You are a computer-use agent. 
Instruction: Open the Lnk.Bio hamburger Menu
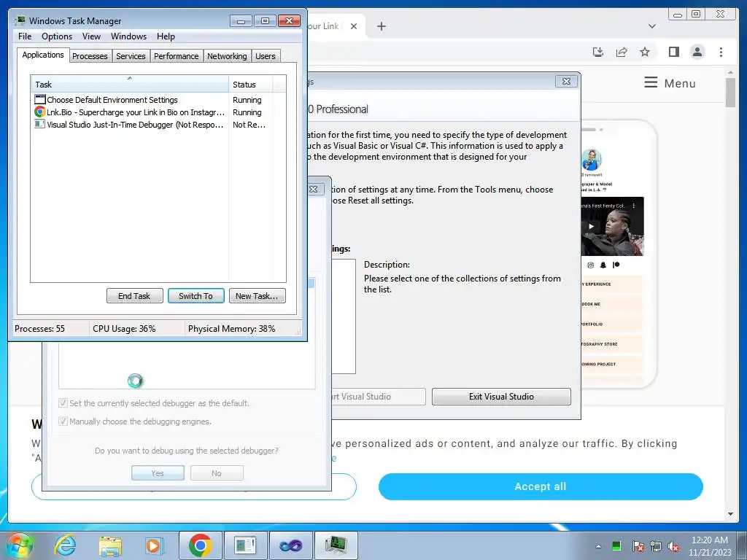(670, 83)
